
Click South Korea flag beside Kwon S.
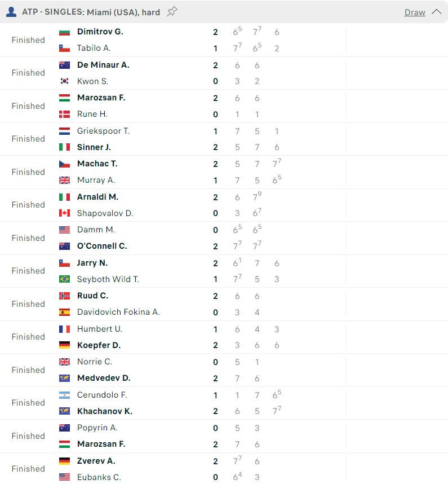click(64, 81)
